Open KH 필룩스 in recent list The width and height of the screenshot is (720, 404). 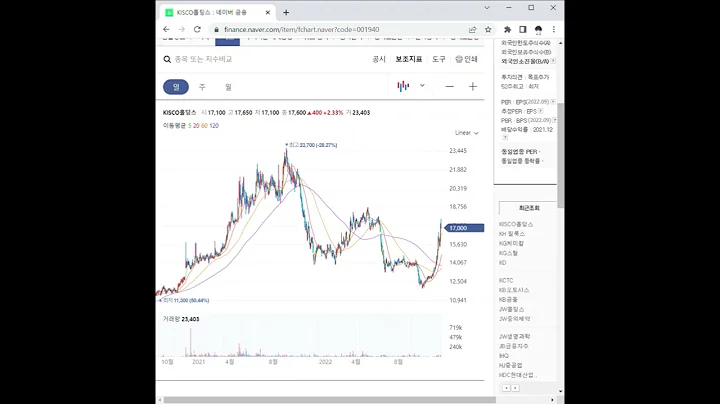512,234
